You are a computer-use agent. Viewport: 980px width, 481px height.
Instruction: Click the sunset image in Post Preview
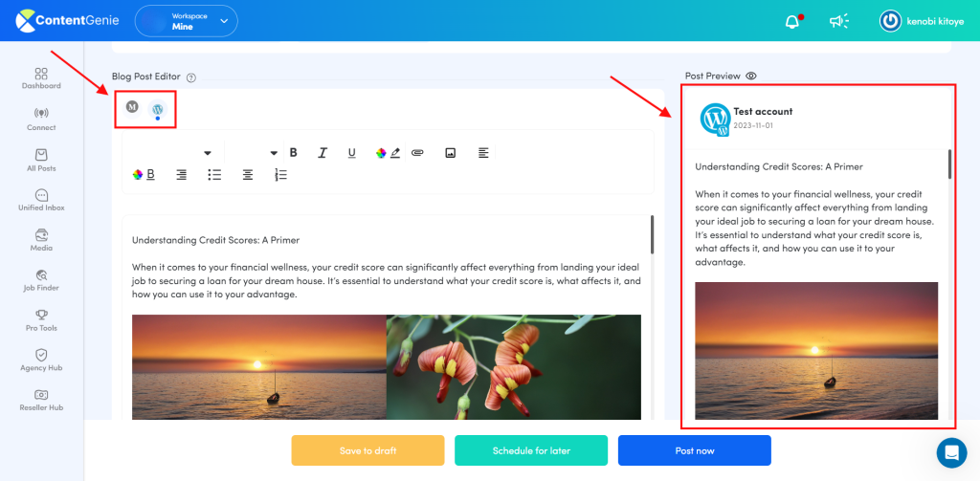pyautogui.click(x=816, y=350)
